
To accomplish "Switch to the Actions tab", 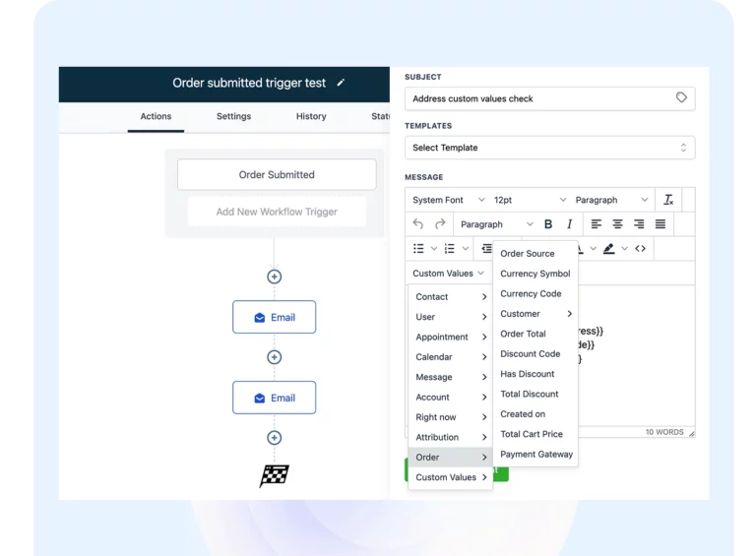I will [156, 116].
